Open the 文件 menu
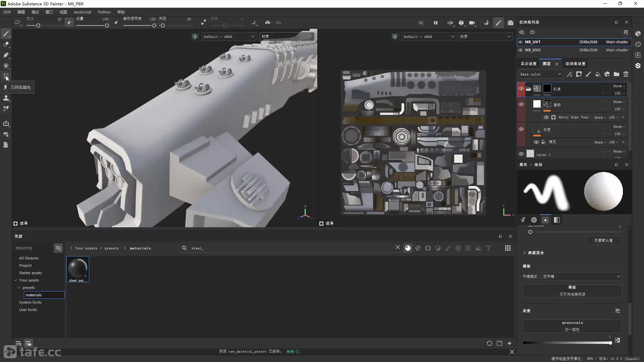Viewport: 644px width, 362px height. click(7, 12)
